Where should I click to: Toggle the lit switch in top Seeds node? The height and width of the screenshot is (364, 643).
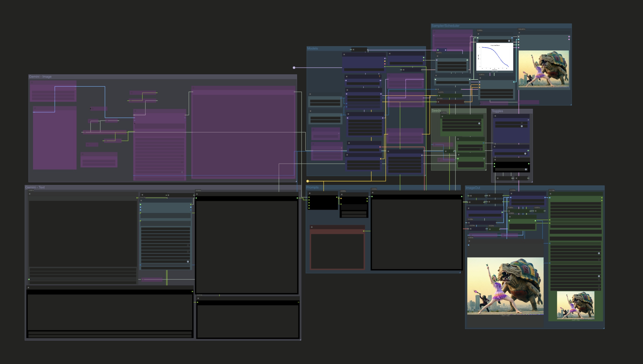tap(479, 123)
